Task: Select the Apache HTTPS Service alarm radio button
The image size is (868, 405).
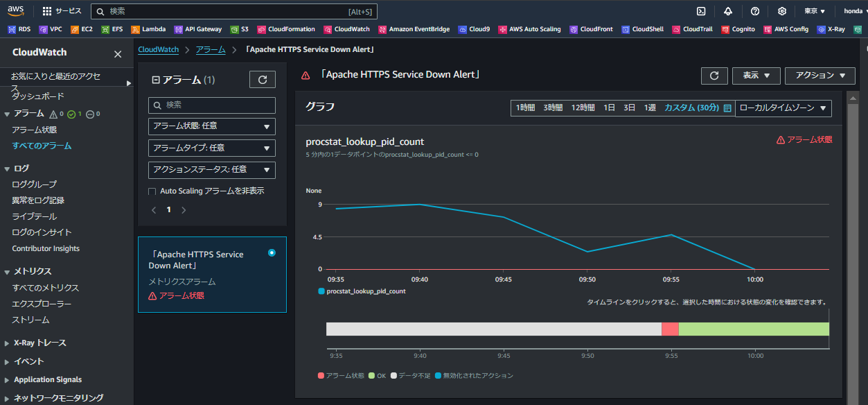Action: [272, 252]
